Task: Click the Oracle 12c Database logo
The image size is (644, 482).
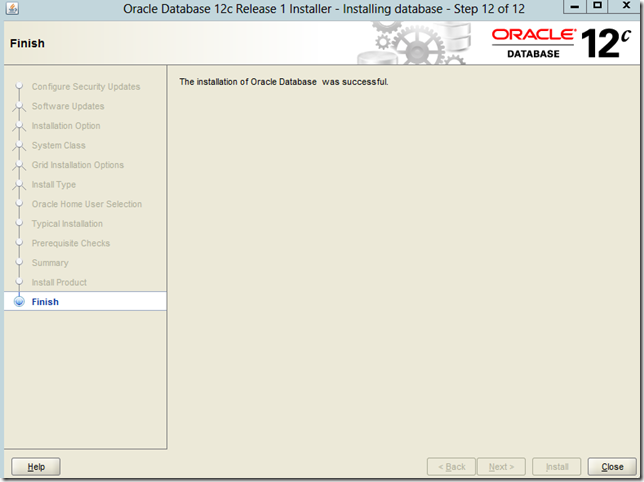Action: click(x=561, y=43)
